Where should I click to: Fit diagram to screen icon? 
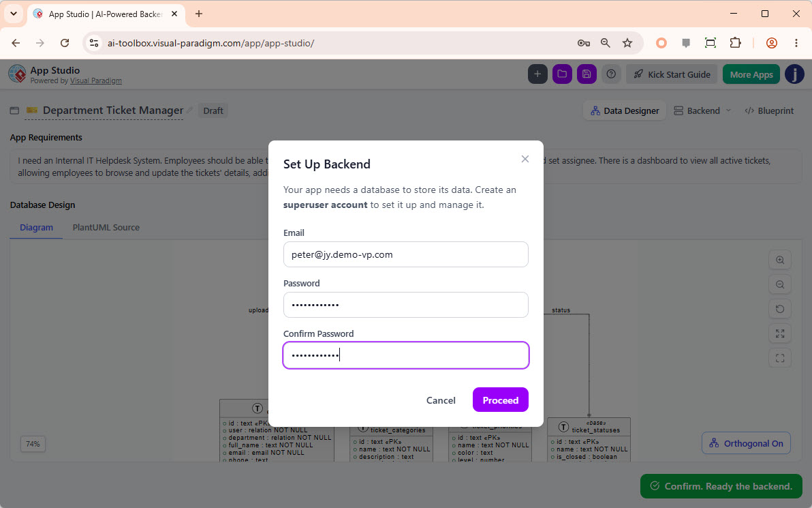[x=779, y=333]
